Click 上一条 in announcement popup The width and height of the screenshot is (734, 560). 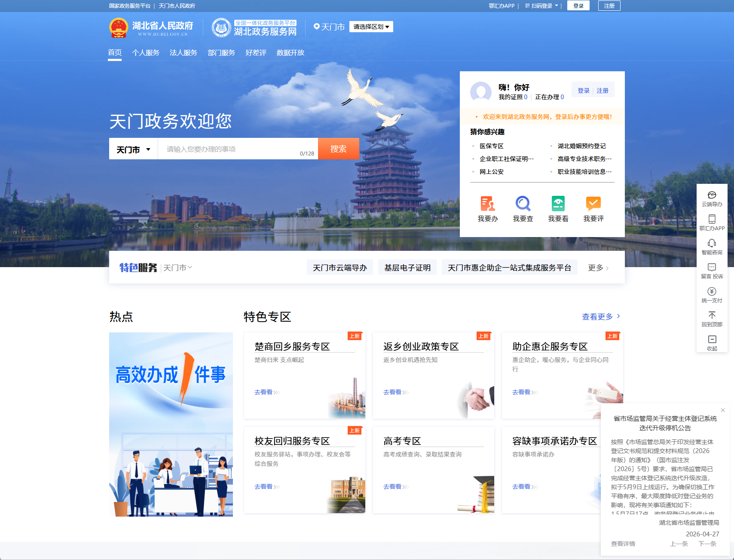679,544
